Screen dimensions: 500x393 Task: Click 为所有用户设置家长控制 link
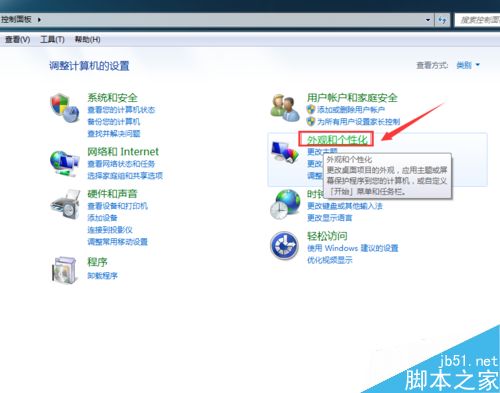coord(358,122)
